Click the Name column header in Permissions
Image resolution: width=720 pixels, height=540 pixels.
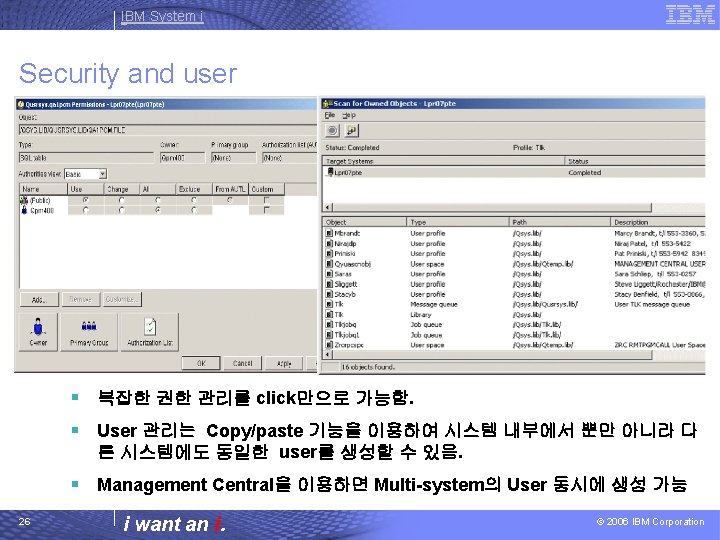[x=44, y=189]
